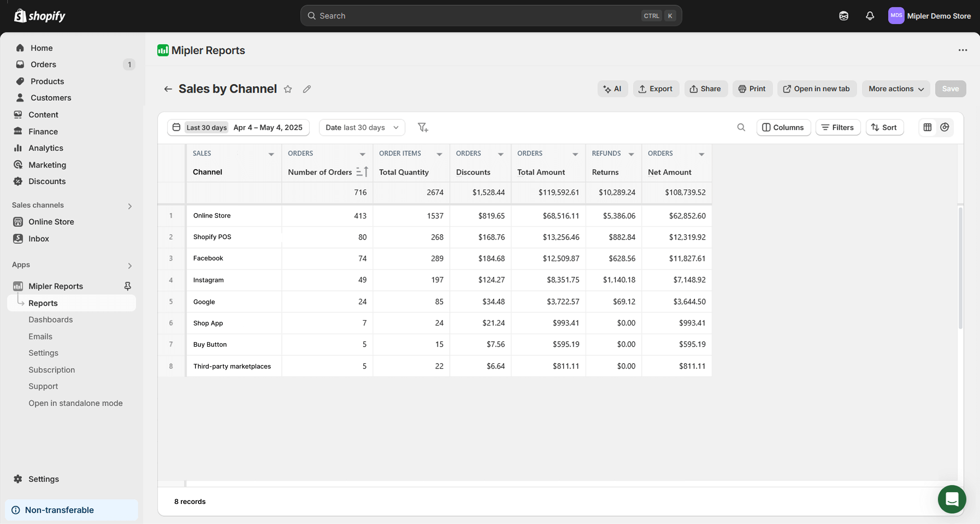Toggle the star to favorite the report
Image resolution: width=980 pixels, height=524 pixels.
click(x=288, y=88)
